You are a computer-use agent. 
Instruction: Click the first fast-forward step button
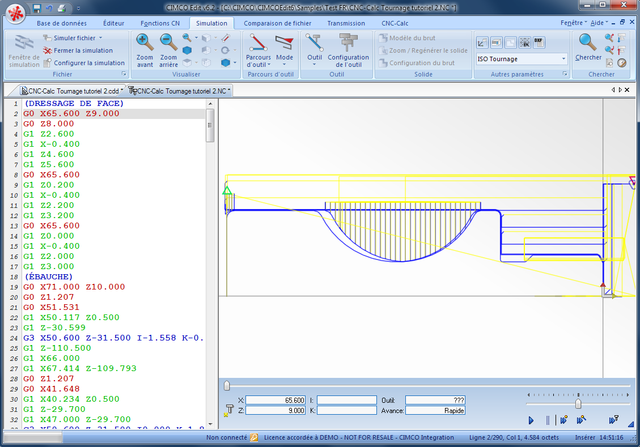click(564, 420)
